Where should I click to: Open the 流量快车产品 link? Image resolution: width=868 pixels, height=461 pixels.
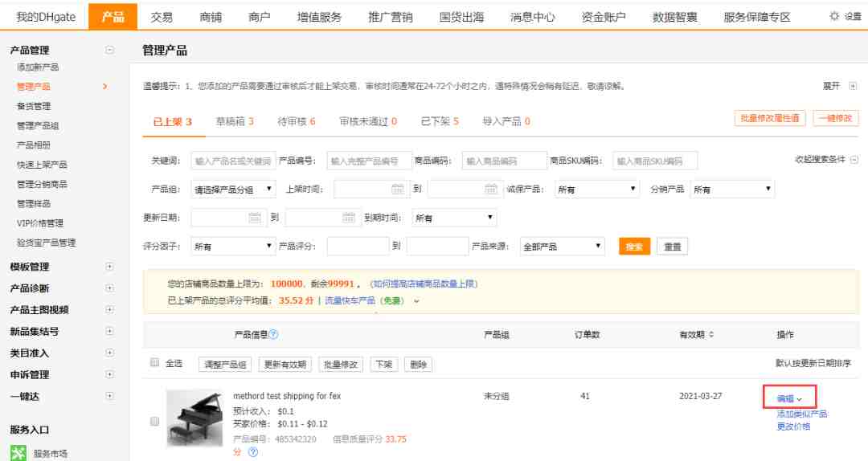pos(350,300)
